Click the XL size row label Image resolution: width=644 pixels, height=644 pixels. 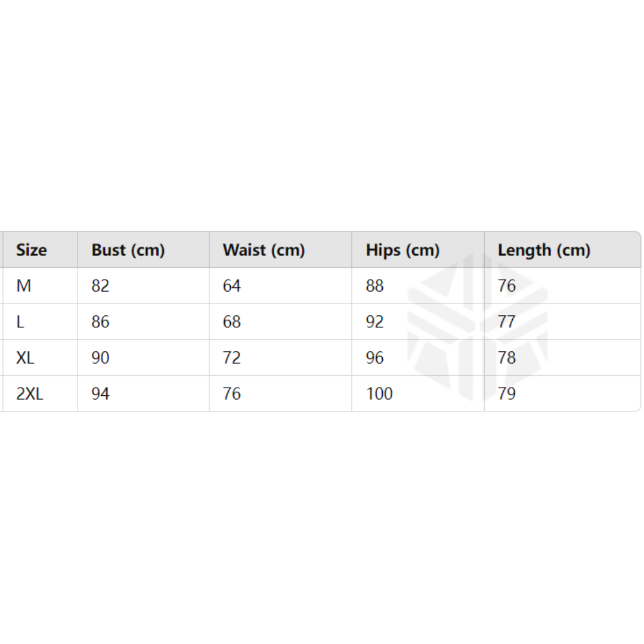coord(25,358)
